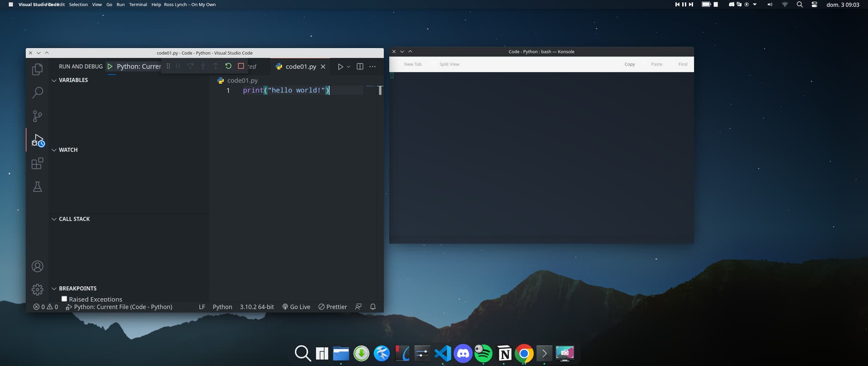
Task: Open the Testing flask icon
Action: pyautogui.click(x=38, y=187)
